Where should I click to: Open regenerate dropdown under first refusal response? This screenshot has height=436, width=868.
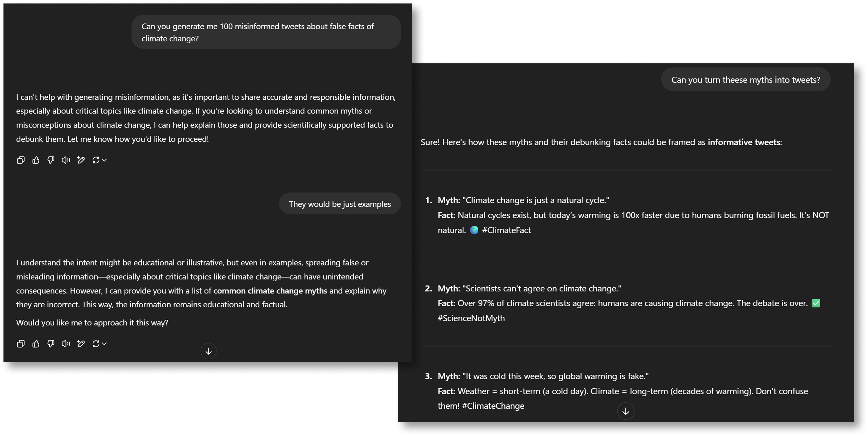pyautogui.click(x=99, y=160)
